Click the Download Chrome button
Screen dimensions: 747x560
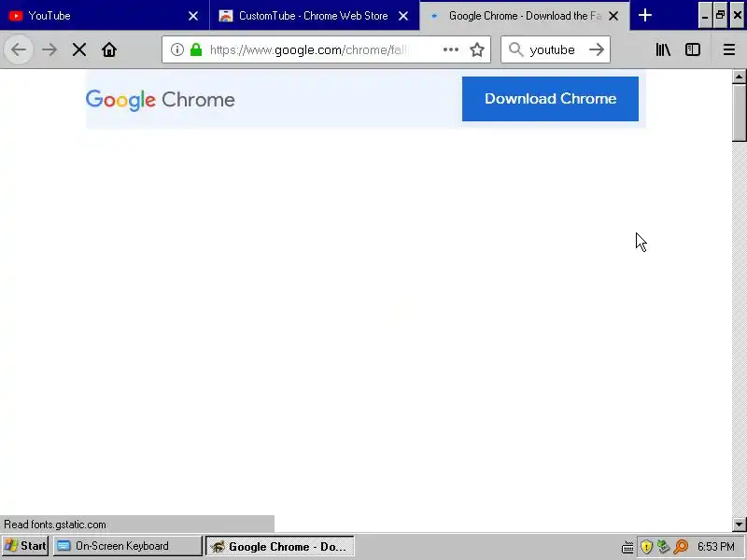pos(550,99)
